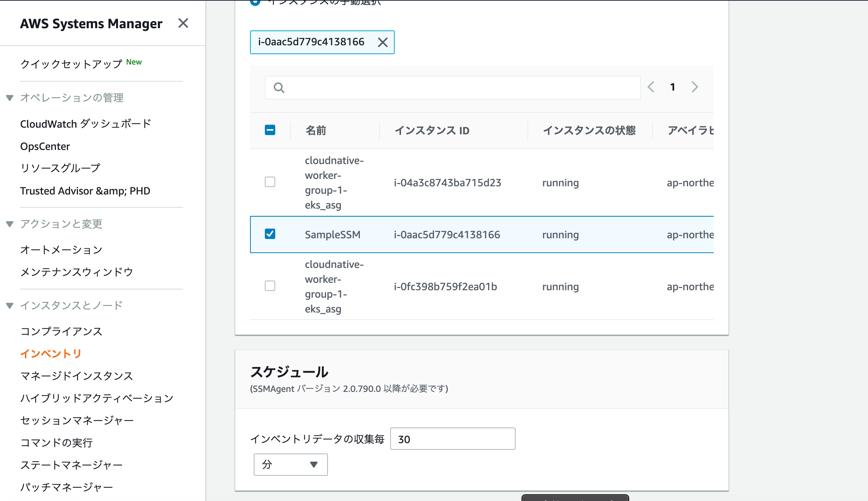Image resolution: width=868 pixels, height=501 pixels.
Task: Click instance ID i-04a3c8743ba715d23
Action: coord(447,183)
